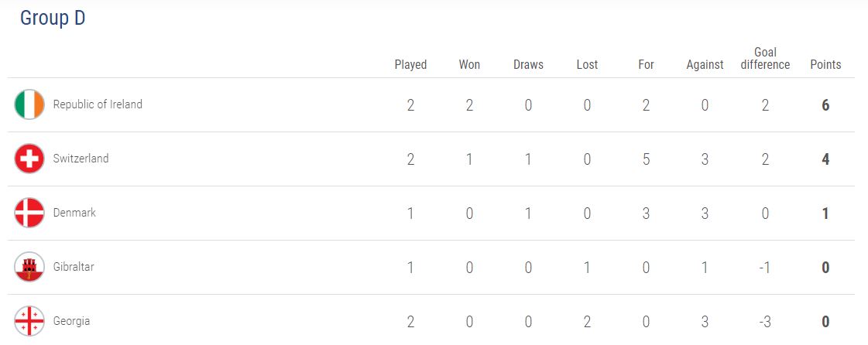Click the For column header
This screenshot has height=345, width=868.
[x=646, y=65]
